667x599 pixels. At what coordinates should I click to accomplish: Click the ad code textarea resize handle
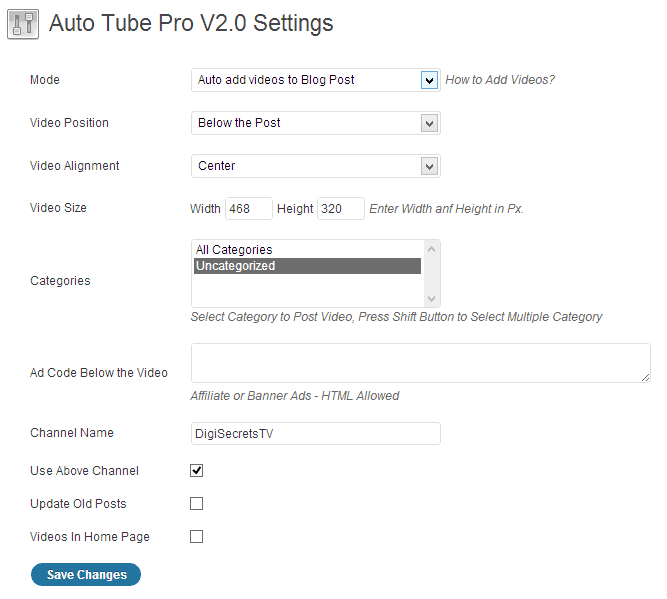(646, 377)
